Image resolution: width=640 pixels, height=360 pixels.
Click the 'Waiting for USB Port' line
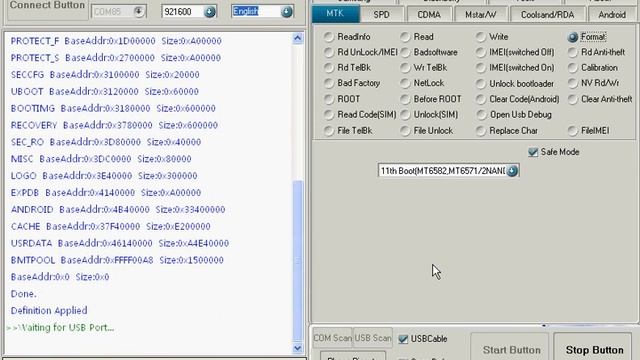(x=60, y=328)
